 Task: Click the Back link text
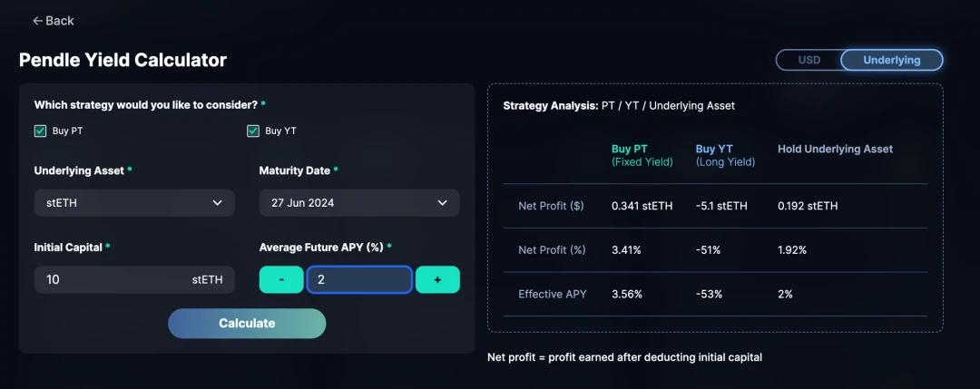pos(60,21)
